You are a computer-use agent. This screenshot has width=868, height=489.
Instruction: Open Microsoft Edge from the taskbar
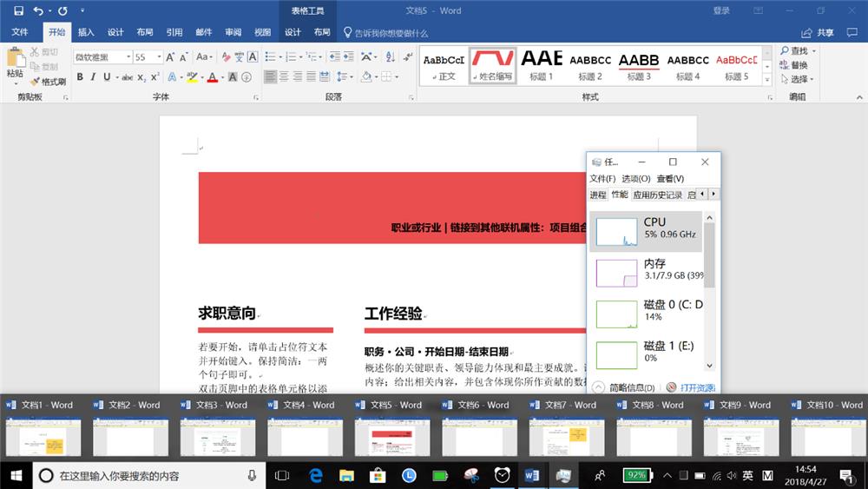tap(317, 475)
